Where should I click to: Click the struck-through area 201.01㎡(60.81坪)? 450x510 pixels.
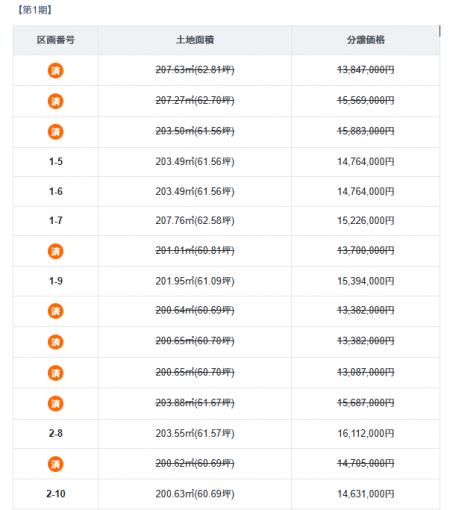[x=195, y=250]
